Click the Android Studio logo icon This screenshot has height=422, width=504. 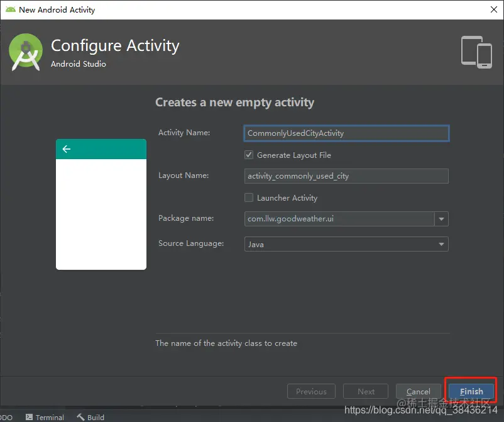coord(26,52)
